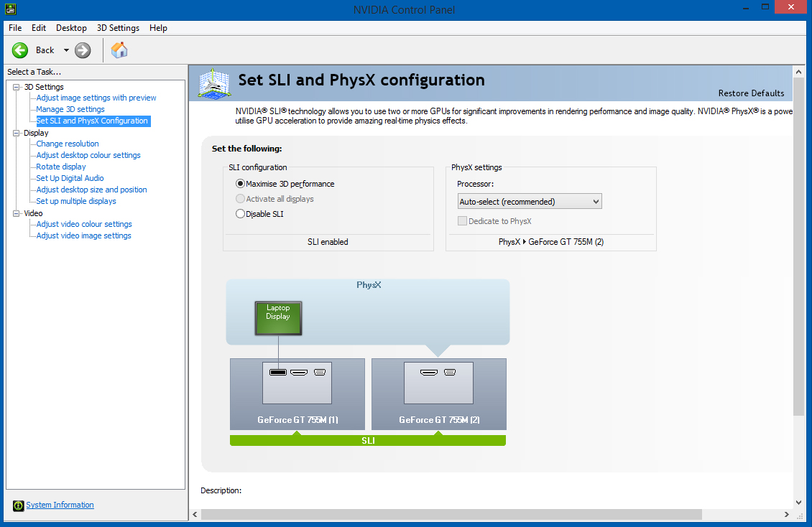Select Disable SLI radio button
The width and height of the screenshot is (812, 527).
240,213
